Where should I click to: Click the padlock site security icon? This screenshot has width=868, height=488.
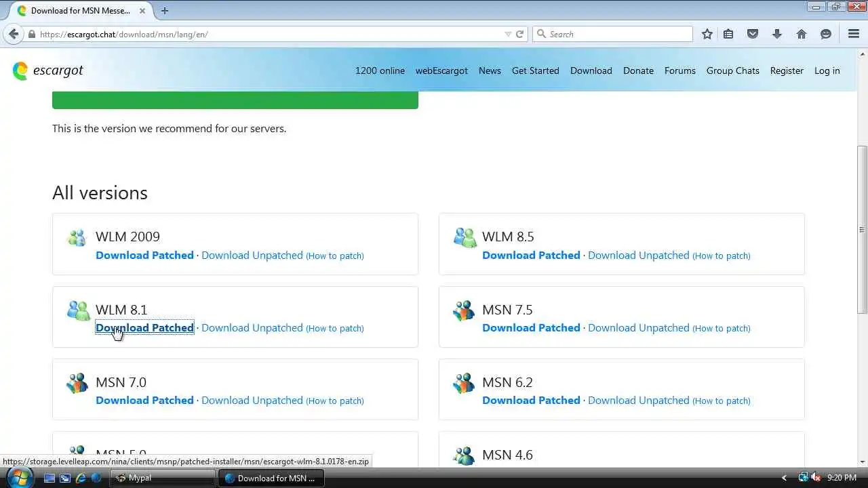[31, 34]
